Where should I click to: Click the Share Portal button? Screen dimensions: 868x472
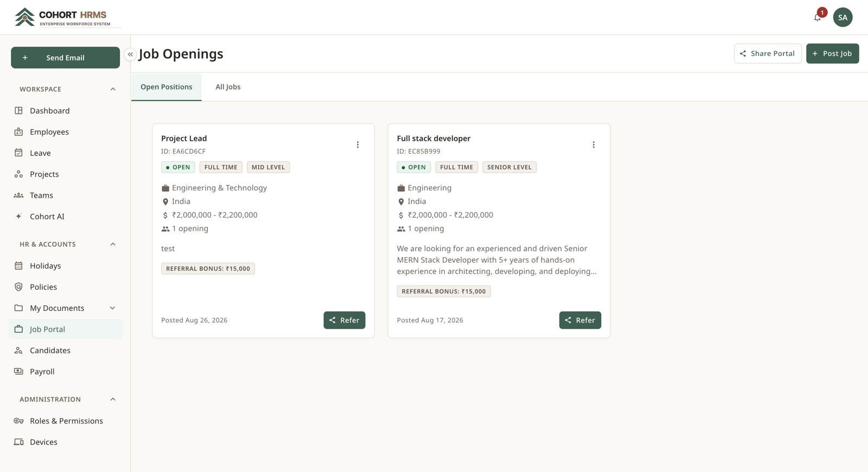tap(768, 54)
